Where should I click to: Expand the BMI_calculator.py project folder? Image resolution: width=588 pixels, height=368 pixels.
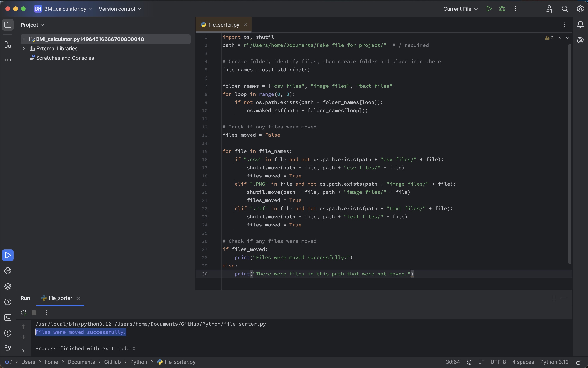click(24, 39)
